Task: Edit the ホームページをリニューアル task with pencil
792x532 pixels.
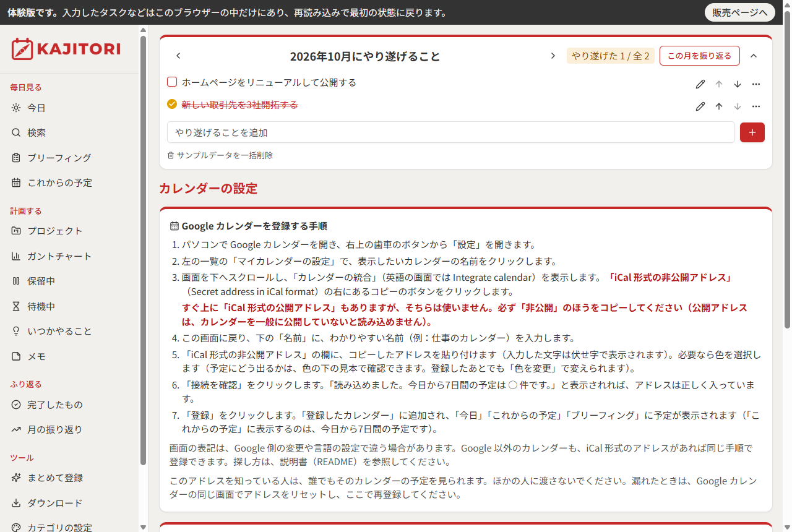Action: point(700,84)
